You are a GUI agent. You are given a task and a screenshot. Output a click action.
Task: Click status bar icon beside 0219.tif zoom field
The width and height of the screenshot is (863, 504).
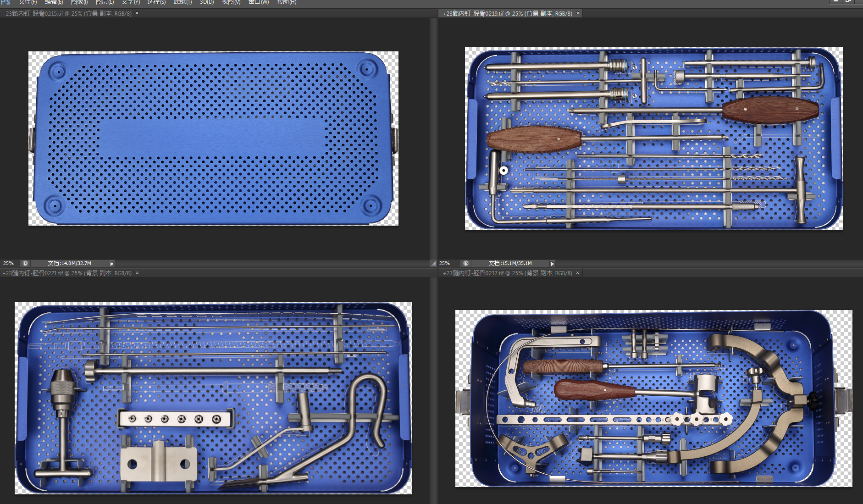pos(466,263)
